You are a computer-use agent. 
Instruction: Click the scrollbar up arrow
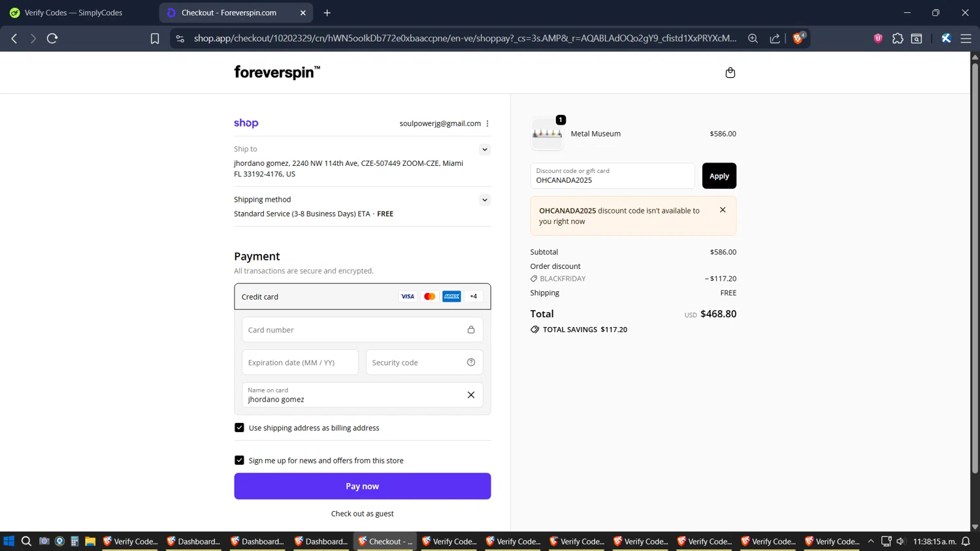[975, 57]
